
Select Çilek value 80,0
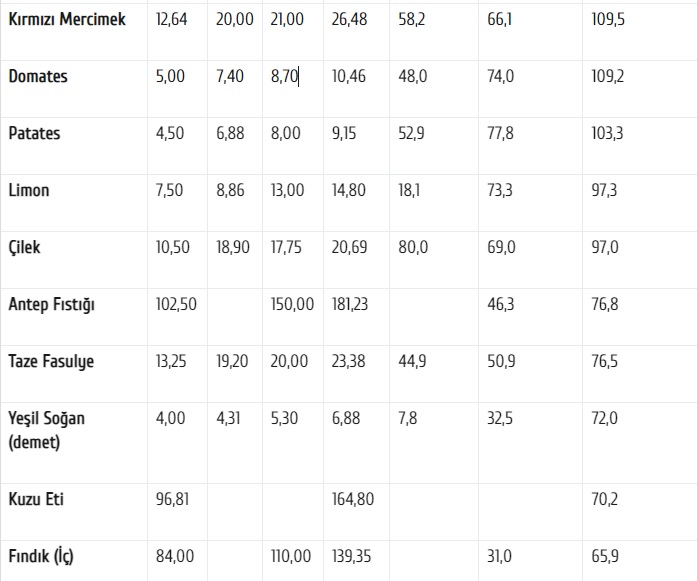413,247
